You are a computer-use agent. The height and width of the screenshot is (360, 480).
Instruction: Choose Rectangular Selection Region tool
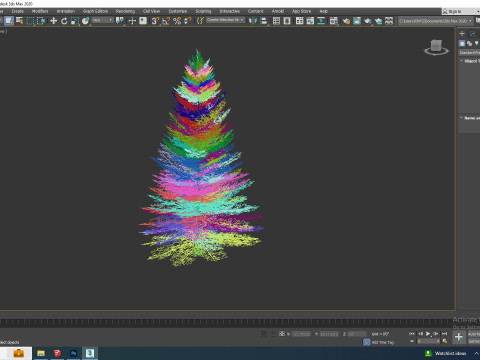[x=30, y=21]
